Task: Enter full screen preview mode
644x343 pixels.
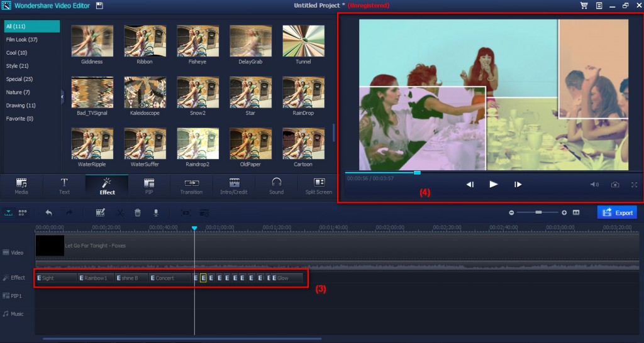Action: 634,185
